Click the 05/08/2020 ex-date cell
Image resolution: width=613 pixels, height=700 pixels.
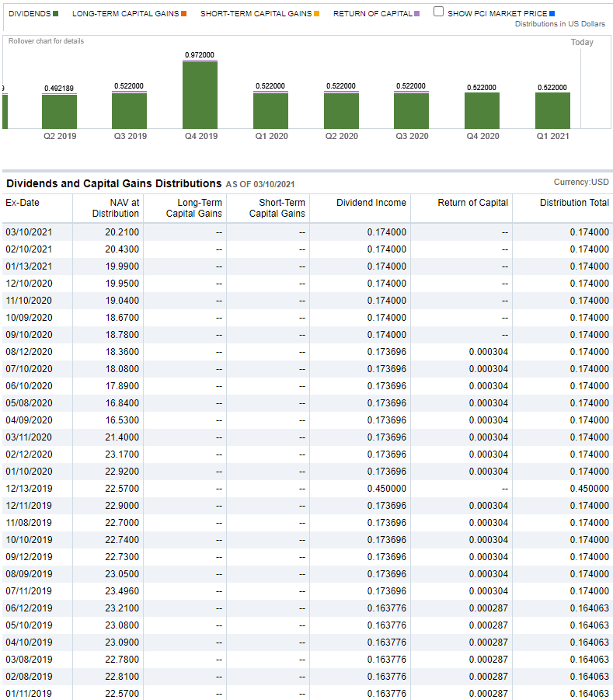[29, 403]
